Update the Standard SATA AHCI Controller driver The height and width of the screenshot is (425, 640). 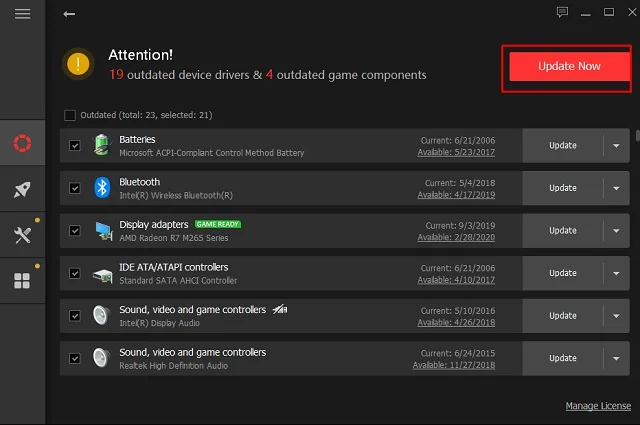(563, 273)
